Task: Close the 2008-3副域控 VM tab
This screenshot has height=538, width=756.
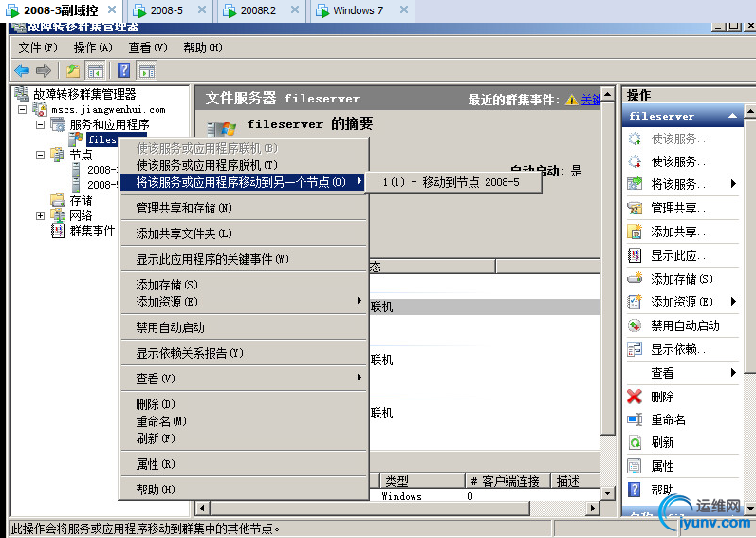Action: 111,9
